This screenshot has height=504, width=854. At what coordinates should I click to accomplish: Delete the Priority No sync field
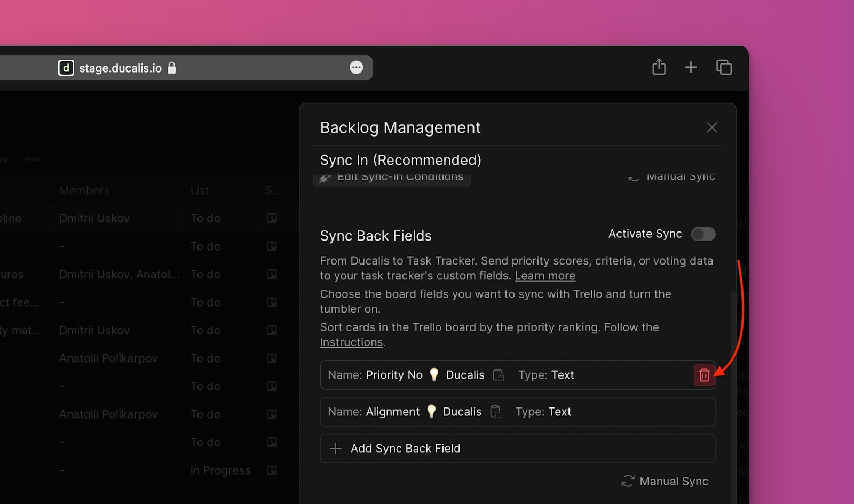(703, 375)
